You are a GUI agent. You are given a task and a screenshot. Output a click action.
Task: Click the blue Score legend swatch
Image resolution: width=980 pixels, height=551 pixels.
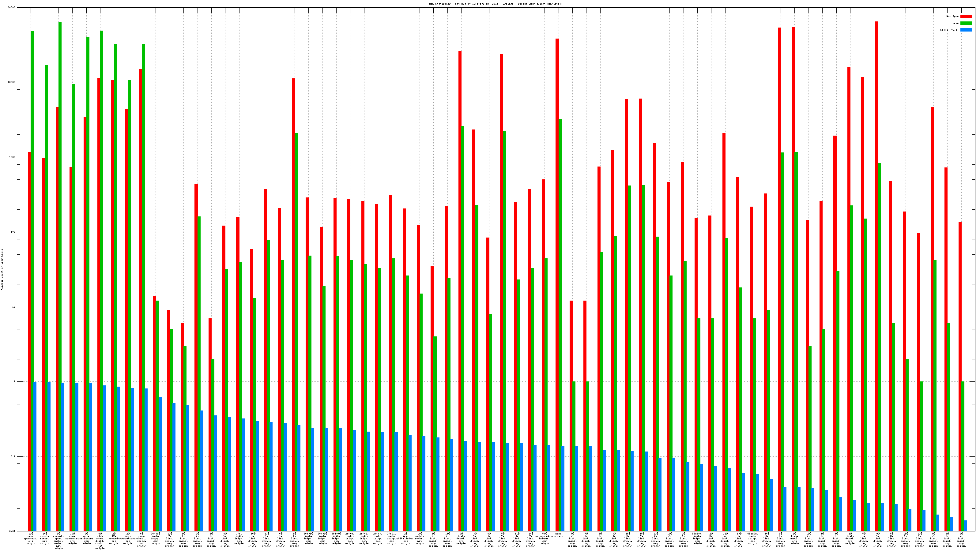(966, 30)
